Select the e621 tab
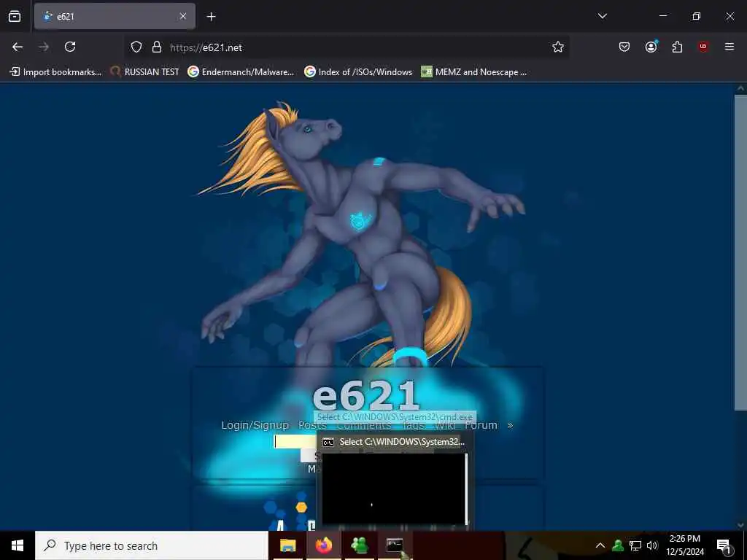The image size is (747, 560). coord(115,16)
